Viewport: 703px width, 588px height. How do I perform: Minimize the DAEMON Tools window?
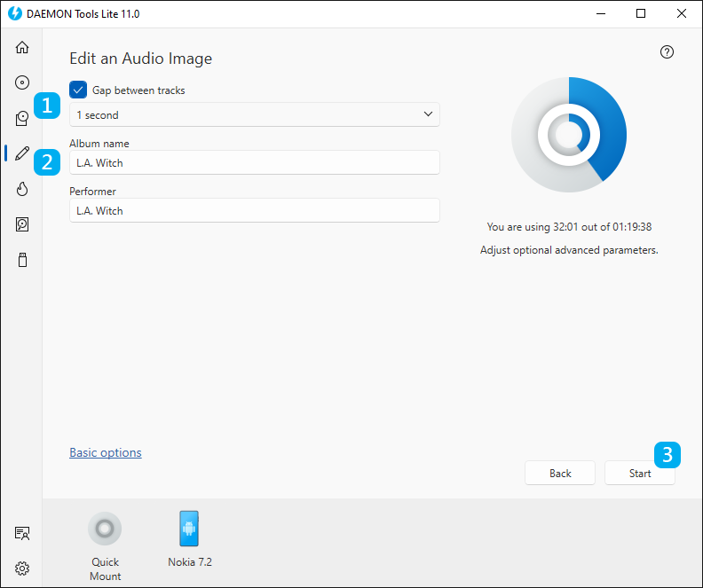click(601, 13)
